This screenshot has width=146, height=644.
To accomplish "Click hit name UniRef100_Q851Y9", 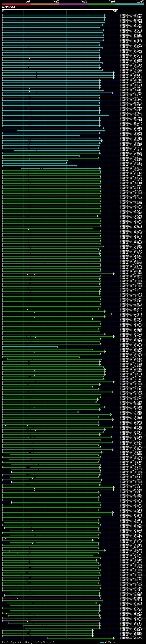I will pyautogui.click(x=131, y=100).
